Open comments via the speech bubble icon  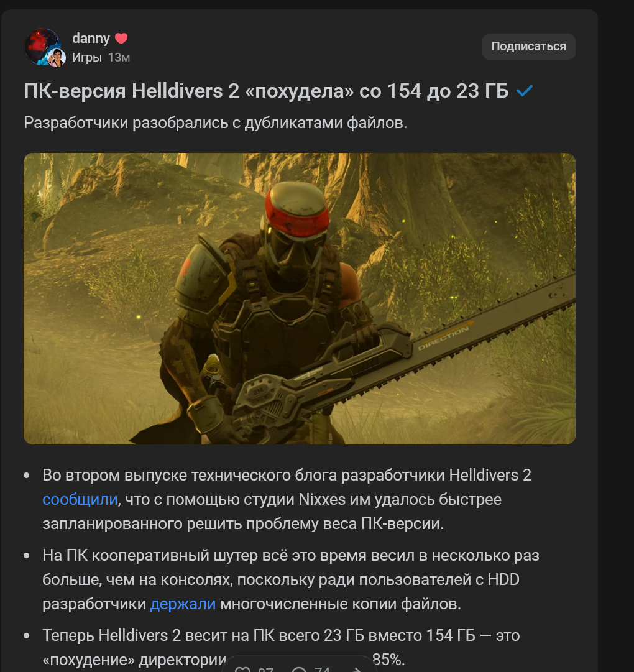299,668
